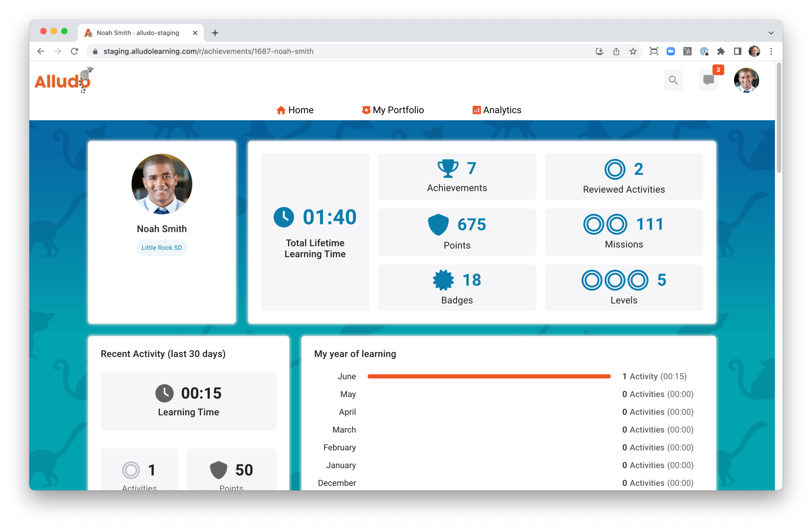The image size is (812, 529).
Task: Reload the page with the refresh button
Action: point(74,51)
